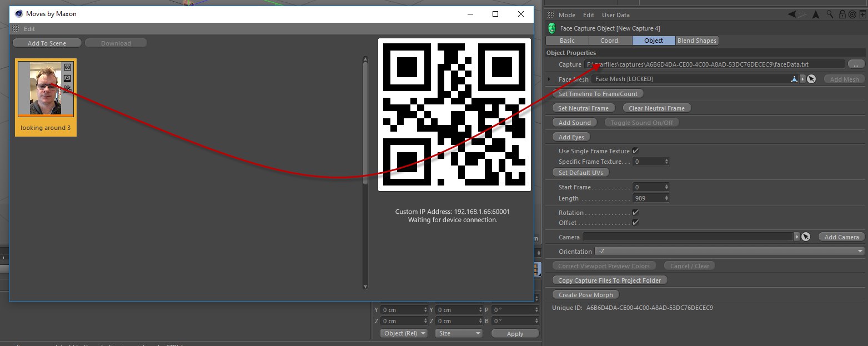Click the Set Default UVs button
This screenshot has height=346, width=868.
point(581,173)
